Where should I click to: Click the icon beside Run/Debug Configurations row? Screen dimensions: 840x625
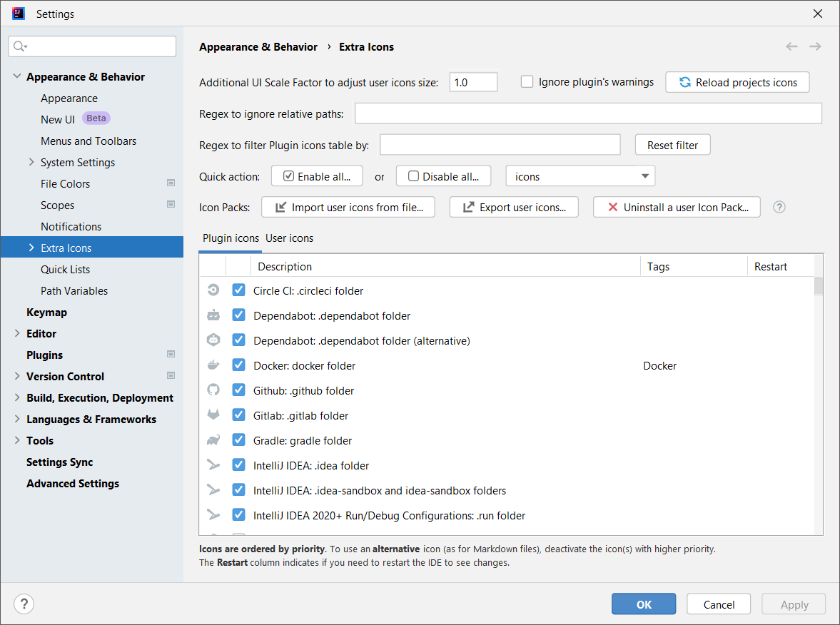pyautogui.click(x=213, y=514)
